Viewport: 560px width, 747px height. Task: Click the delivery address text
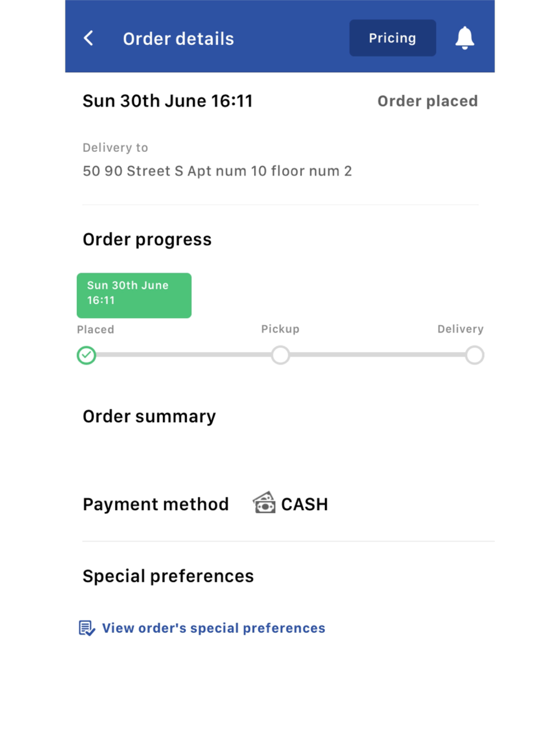pyautogui.click(x=217, y=171)
